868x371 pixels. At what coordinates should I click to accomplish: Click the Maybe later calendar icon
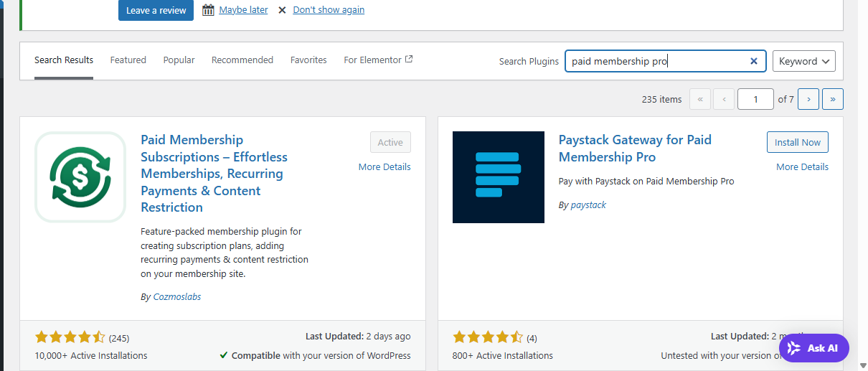tap(208, 10)
